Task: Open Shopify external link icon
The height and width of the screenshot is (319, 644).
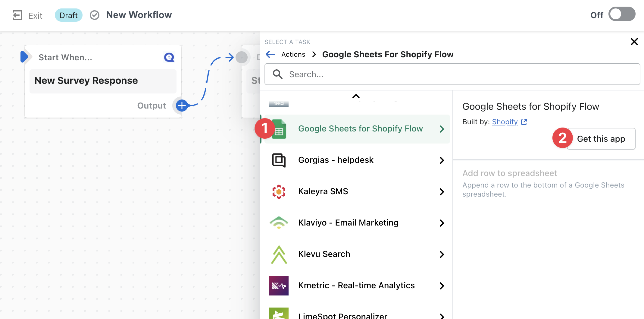Action: click(524, 122)
